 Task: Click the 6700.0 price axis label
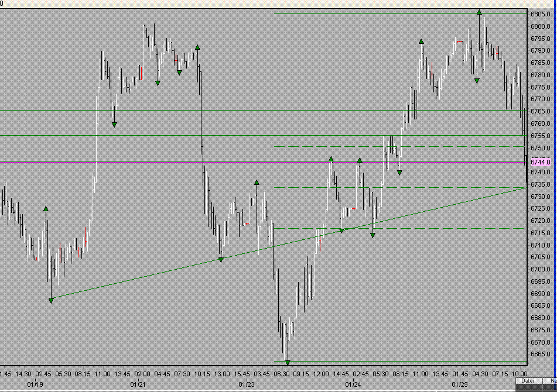coord(540,269)
